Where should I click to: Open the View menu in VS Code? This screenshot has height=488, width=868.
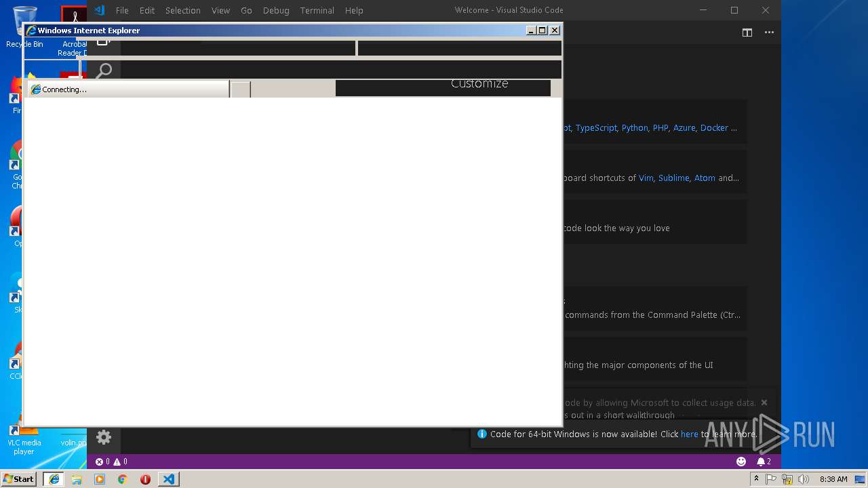point(220,10)
